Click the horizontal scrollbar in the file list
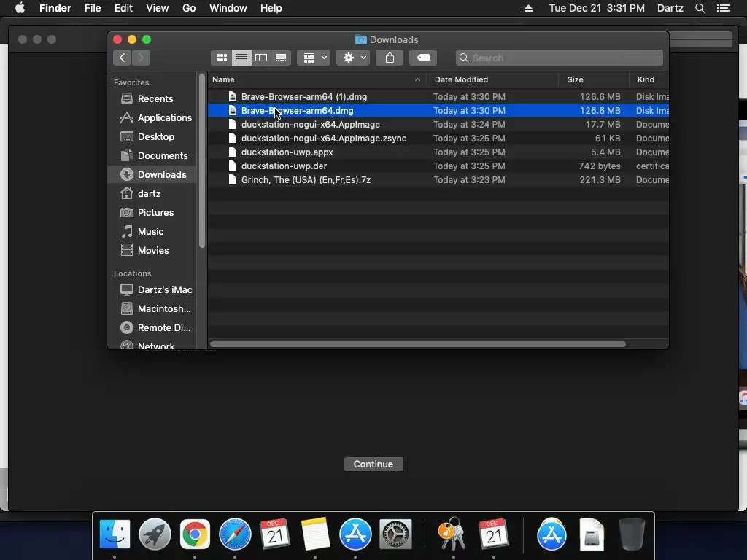This screenshot has height=560, width=747. (x=418, y=344)
